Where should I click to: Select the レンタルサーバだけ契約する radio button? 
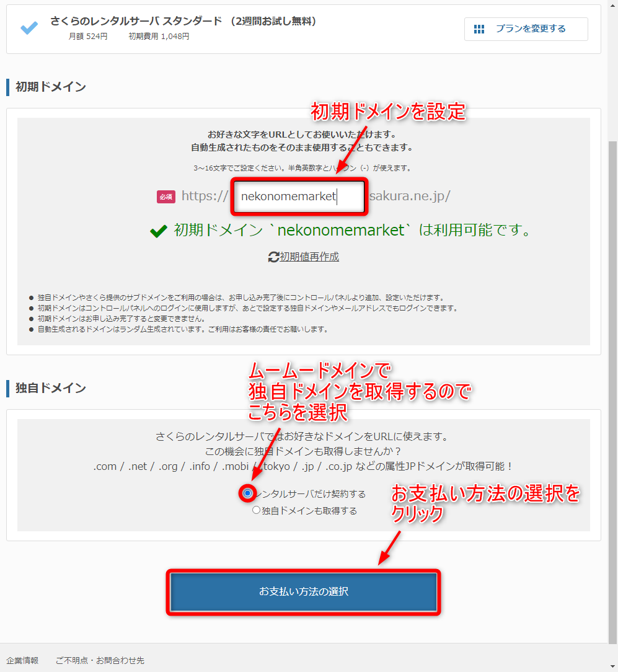[x=248, y=493]
